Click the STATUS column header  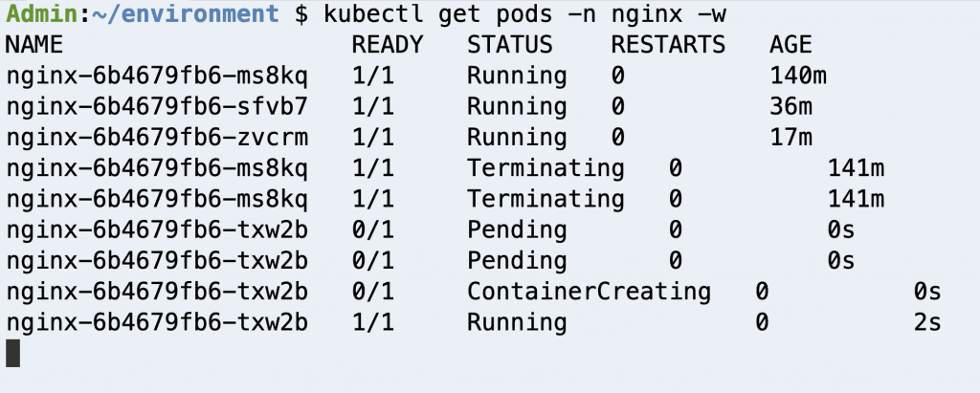pyautogui.click(x=510, y=45)
